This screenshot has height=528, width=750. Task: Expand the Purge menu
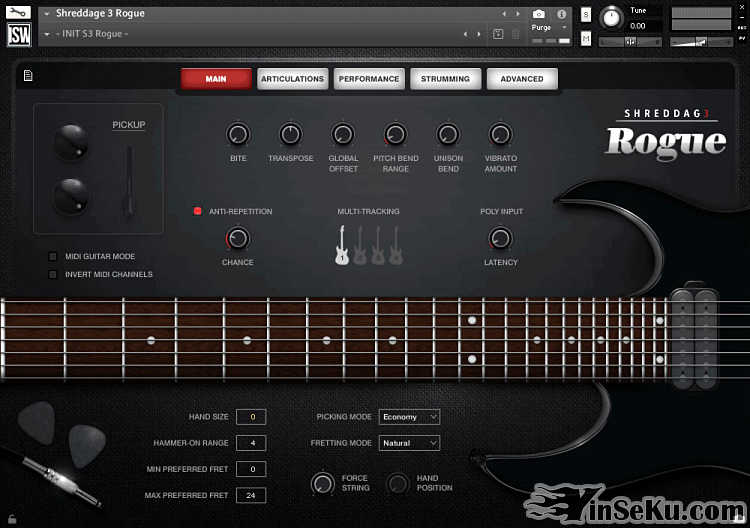(x=546, y=28)
